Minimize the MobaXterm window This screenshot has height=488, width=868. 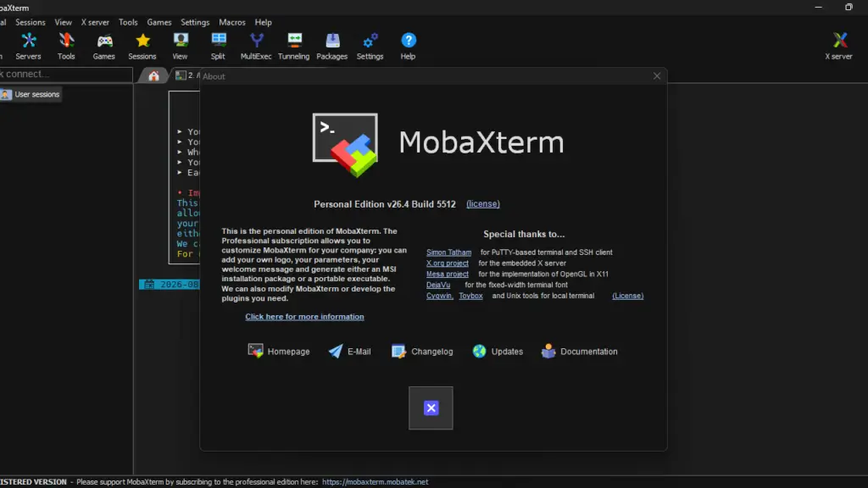coord(818,7)
